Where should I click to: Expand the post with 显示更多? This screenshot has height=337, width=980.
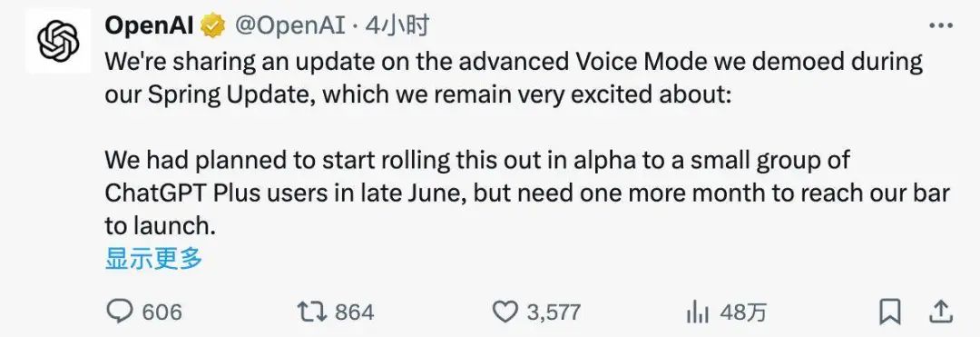coord(153,258)
